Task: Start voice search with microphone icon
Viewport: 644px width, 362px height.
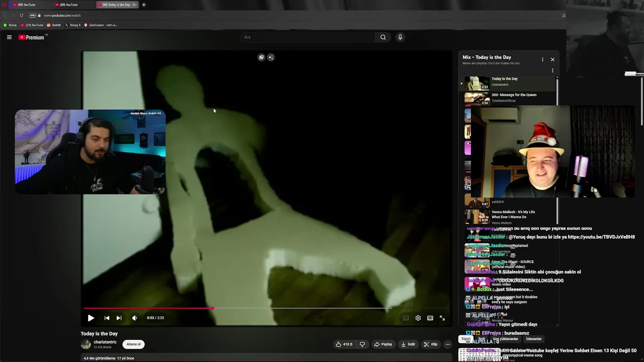Action: [x=400, y=37]
